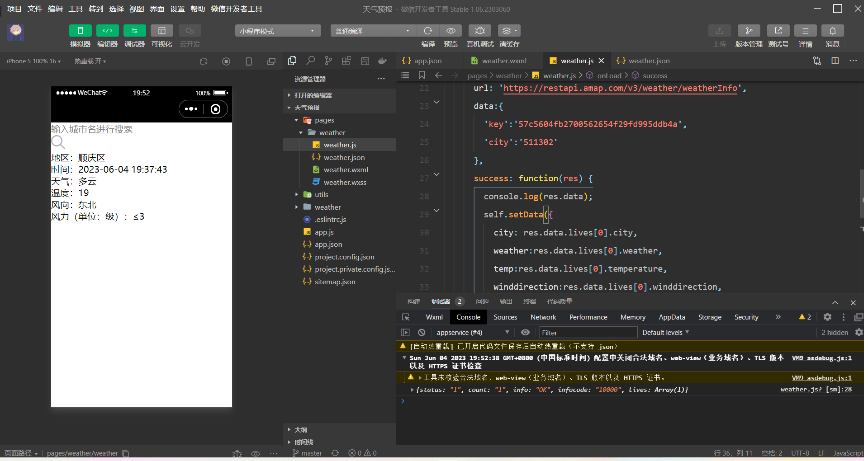This screenshot has width=868, height=461.
Task: Toggle the visualization (可视化) button
Action: pyautogui.click(x=161, y=31)
